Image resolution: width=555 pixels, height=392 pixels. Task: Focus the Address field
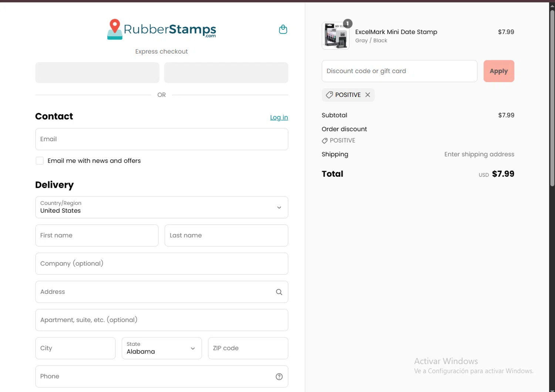(x=162, y=292)
